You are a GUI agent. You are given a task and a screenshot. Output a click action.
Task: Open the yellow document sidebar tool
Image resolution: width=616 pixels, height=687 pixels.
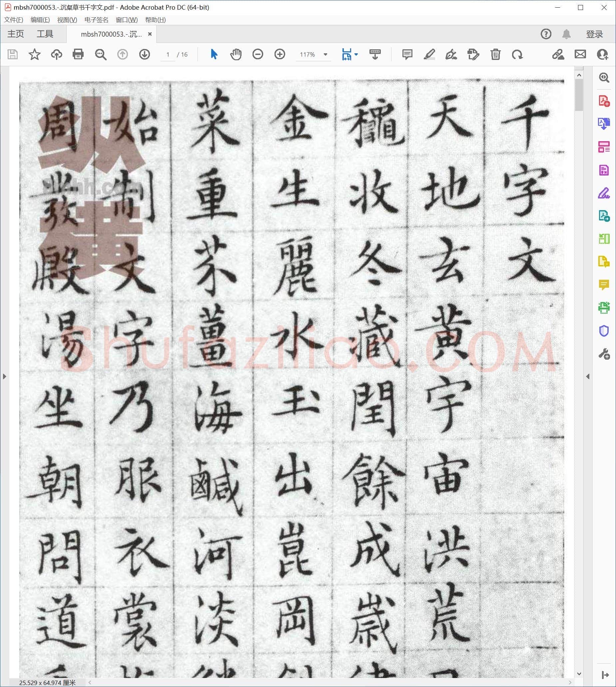604,261
